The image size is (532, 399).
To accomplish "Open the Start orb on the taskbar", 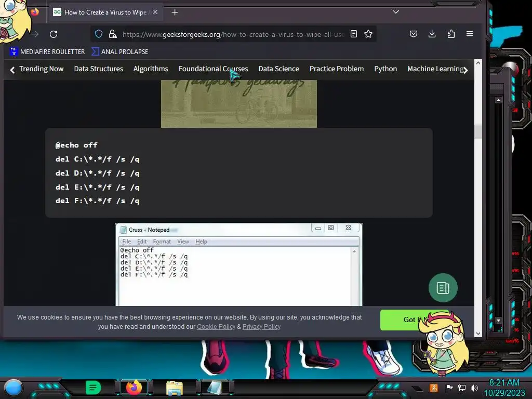I will 13,388.
